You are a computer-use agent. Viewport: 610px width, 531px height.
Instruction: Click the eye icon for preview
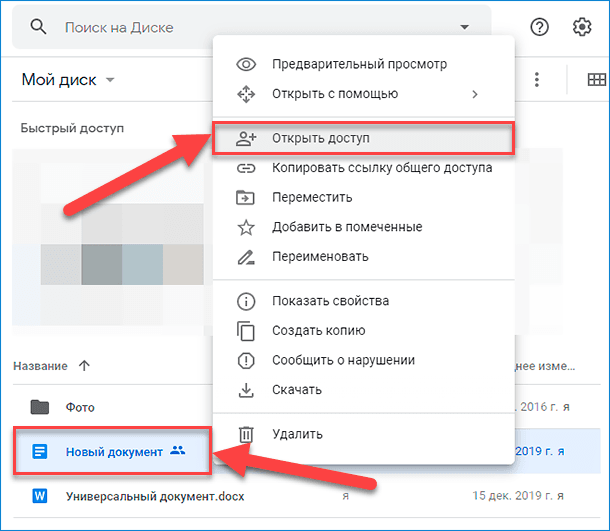(x=246, y=64)
